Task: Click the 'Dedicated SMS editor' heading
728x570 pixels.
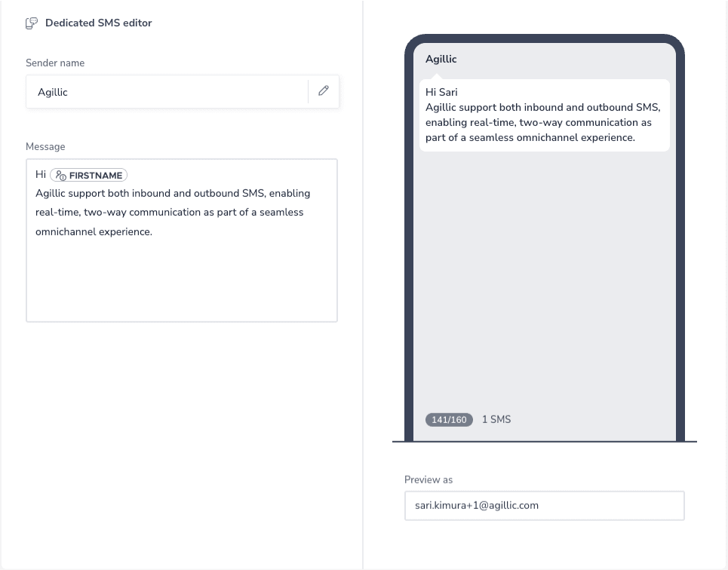Action: 98,23
